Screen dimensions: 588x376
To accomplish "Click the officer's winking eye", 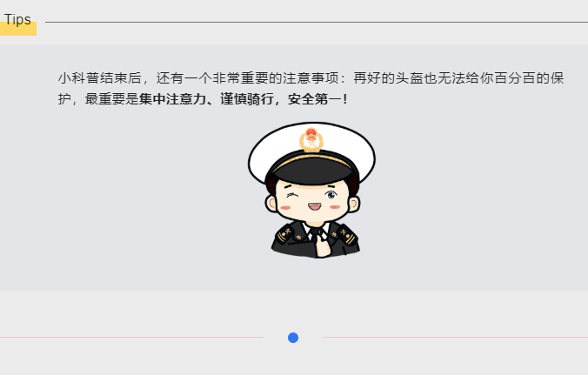I will pos(292,195).
